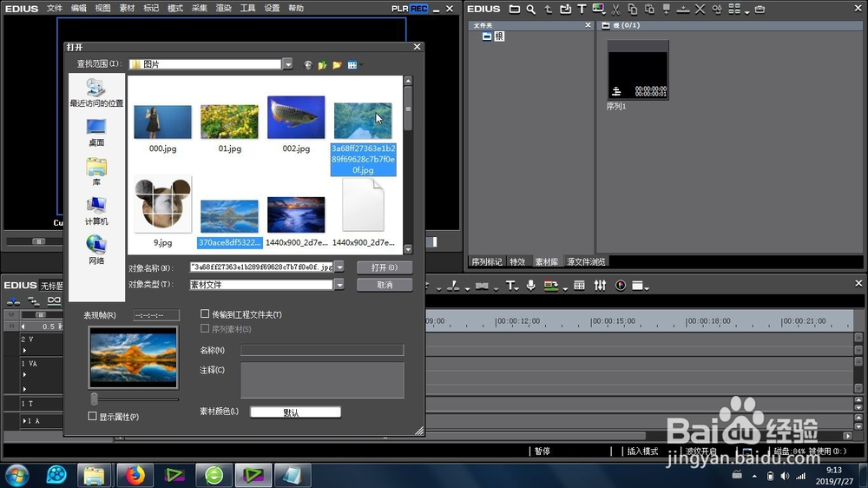
Task: Click the window layout icon in the timeline toolbar
Action: point(638,286)
